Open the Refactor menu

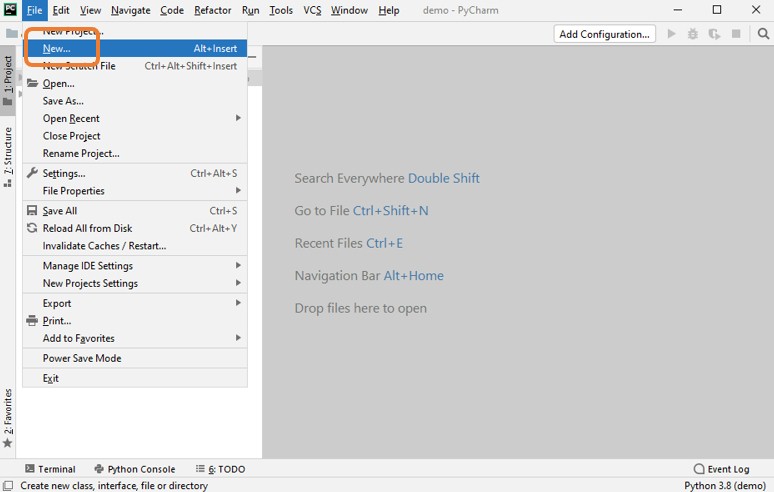pos(213,10)
